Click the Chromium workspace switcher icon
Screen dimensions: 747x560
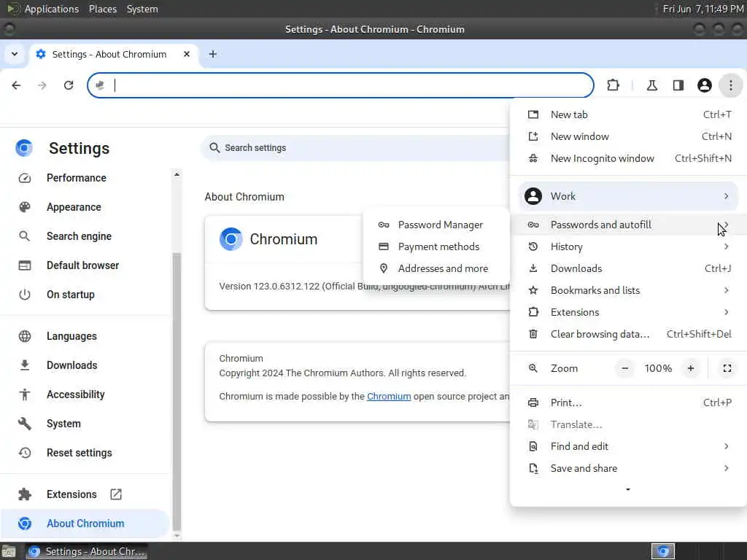(663, 551)
